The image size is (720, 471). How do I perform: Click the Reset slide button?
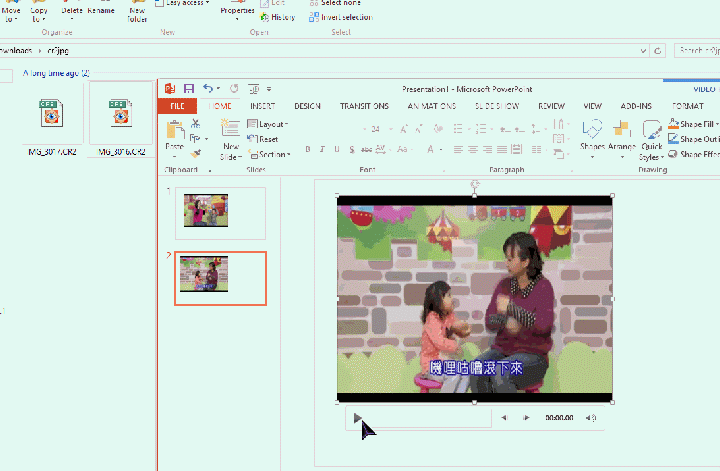click(x=263, y=139)
